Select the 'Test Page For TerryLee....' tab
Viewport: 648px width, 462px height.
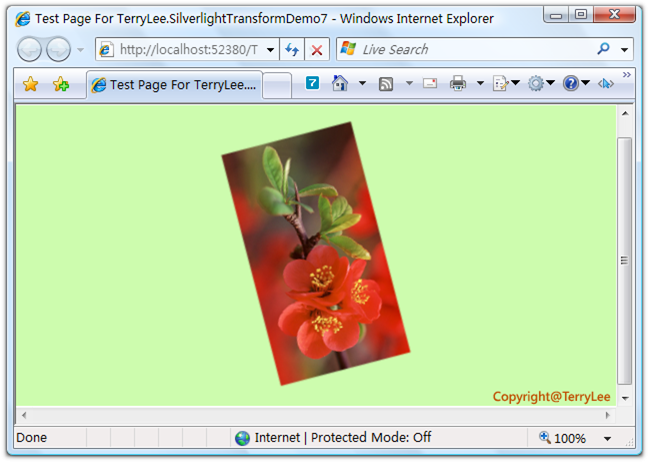(x=174, y=85)
